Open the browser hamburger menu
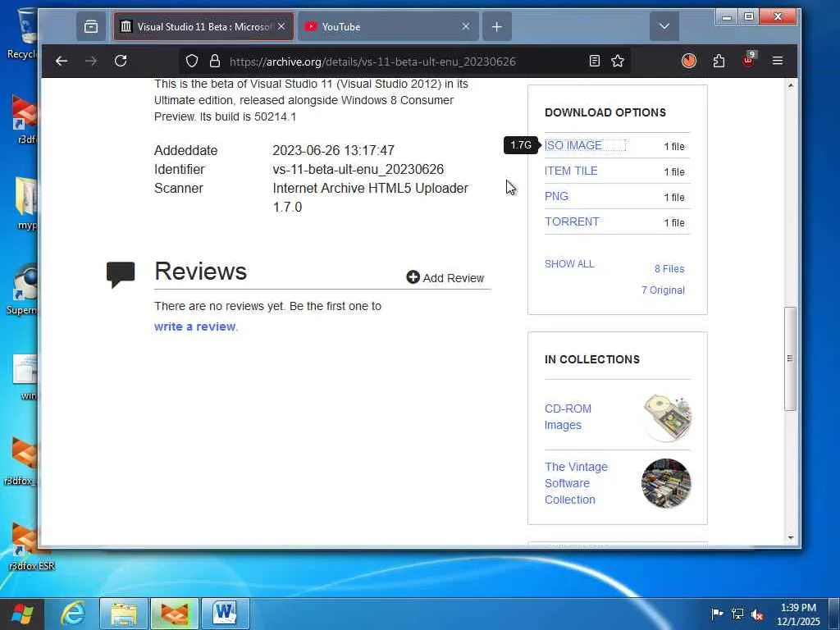This screenshot has width=840, height=630. click(778, 61)
